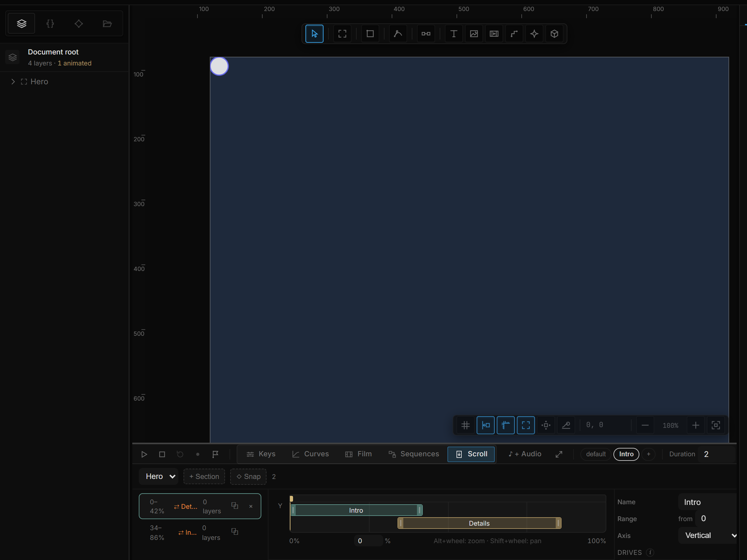747x560 pixels.
Task: Toggle the center-origin crosshair button
Action: click(546, 425)
